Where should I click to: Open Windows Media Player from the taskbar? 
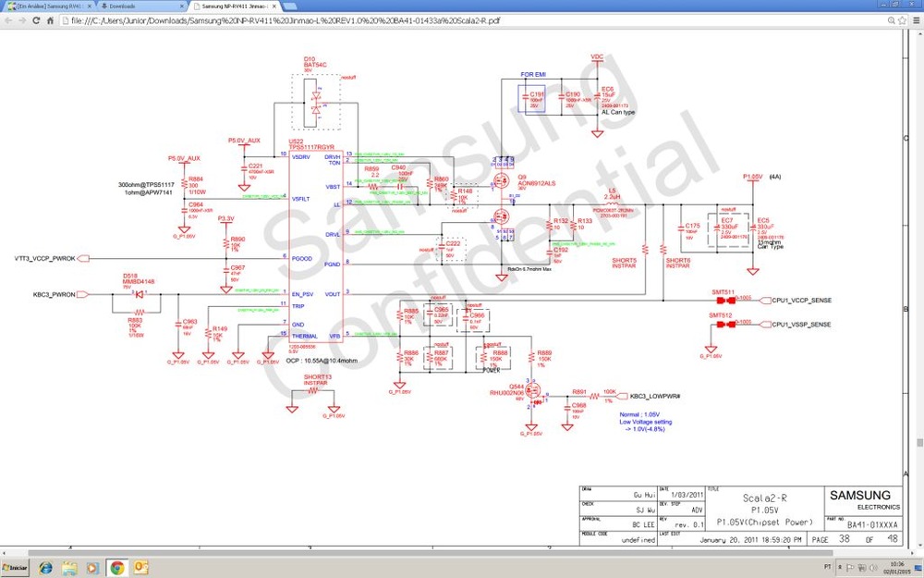click(x=92, y=567)
